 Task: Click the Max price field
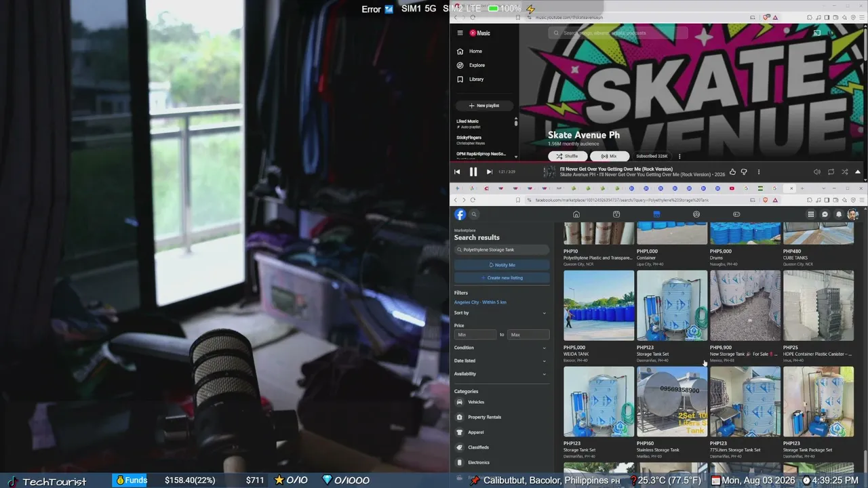pos(528,335)
